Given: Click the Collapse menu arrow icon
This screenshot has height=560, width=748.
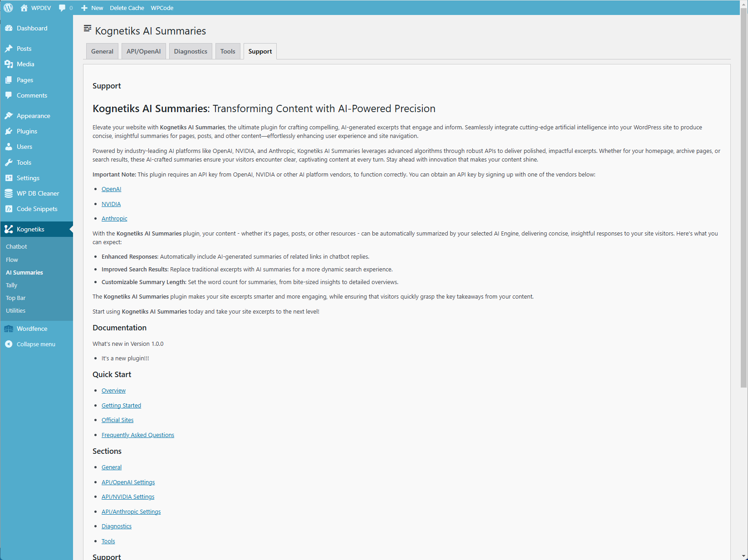Looking at the screenshot, I should [x=9, y=344].
